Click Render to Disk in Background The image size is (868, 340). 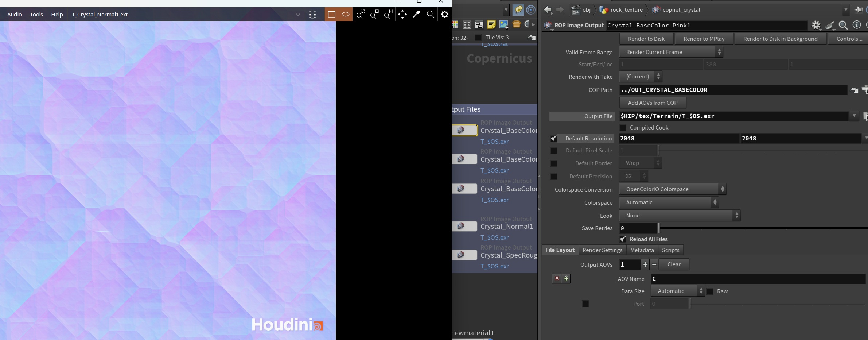point(780,39)
